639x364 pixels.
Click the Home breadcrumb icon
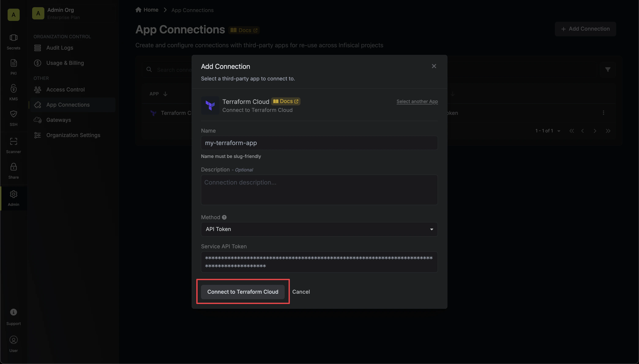pyautogui.click(x=138, y=10)
